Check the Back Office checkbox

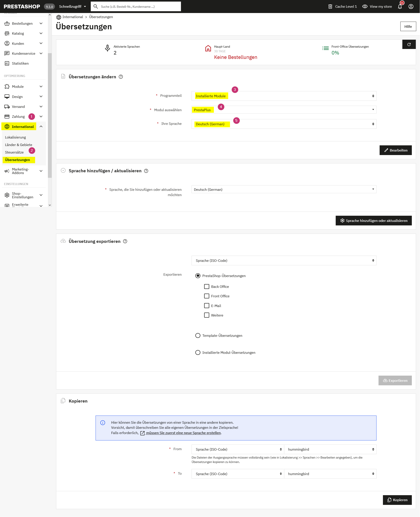(207, 287)
